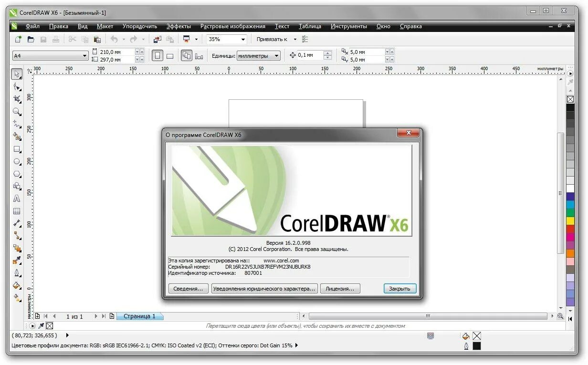Toggle apply layout to current page only
The height and width of the screenshot is (365, 588).
199,56
